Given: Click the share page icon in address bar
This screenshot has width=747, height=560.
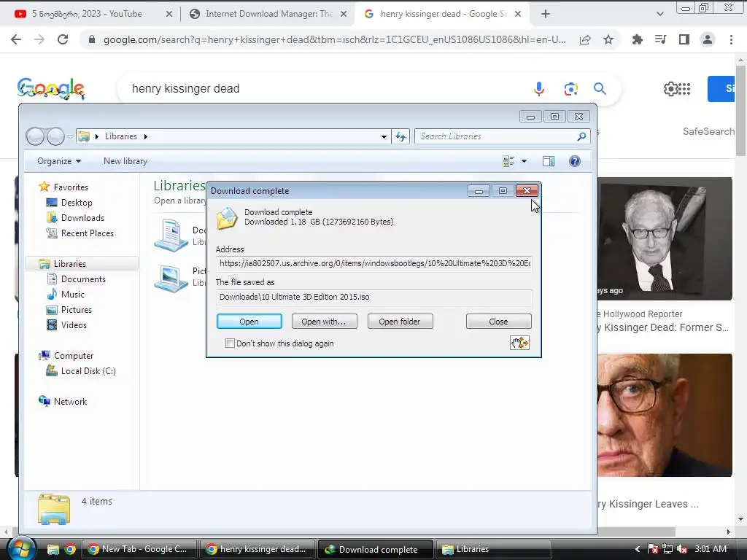Looking at the screenshot, I should 585,39.
